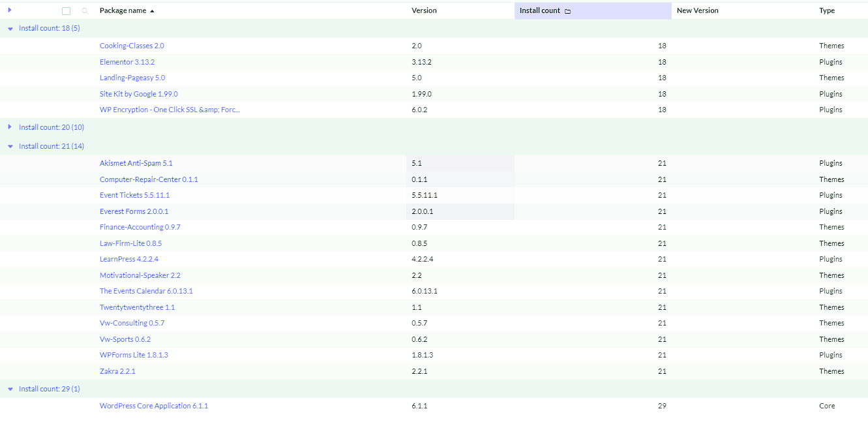Click the expand-all arrow in the table header
Image resolution: width=868 pixels, height=426 pixels.
tap(10, 10)
